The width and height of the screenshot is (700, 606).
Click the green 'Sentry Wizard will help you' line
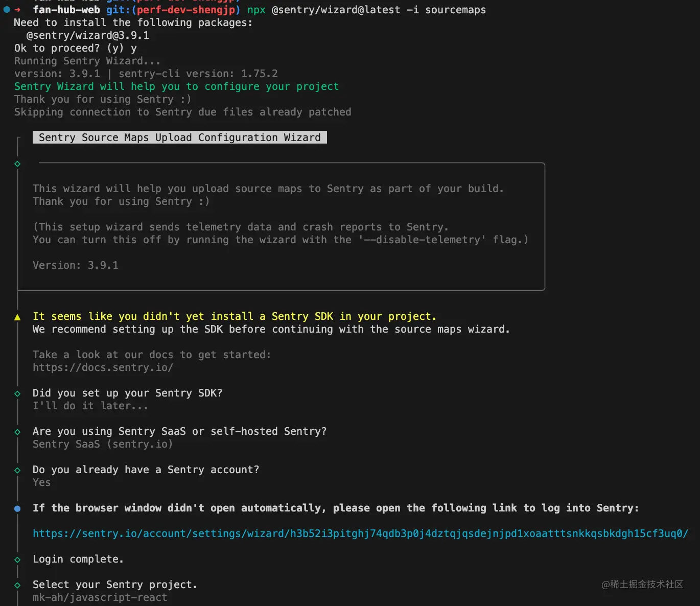click(x=177, y=86)
